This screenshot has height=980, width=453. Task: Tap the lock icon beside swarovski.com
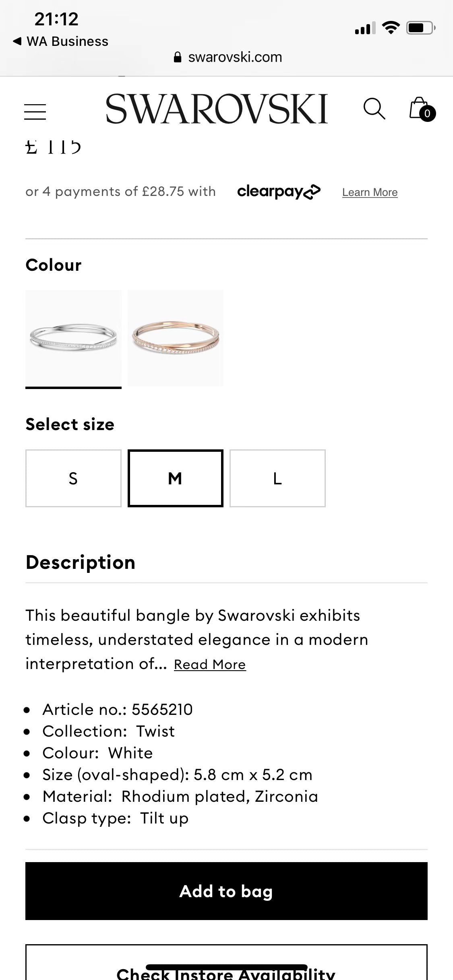[x=178, y=57]
